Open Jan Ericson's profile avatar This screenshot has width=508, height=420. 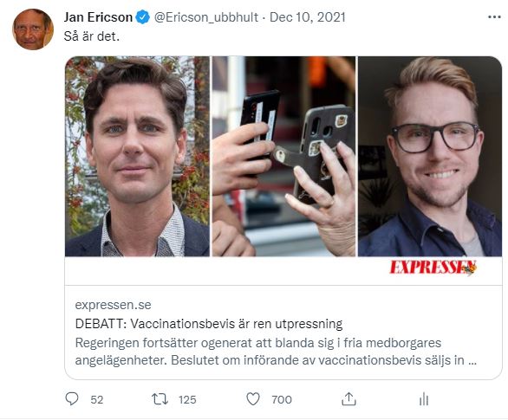coord(33,29)
